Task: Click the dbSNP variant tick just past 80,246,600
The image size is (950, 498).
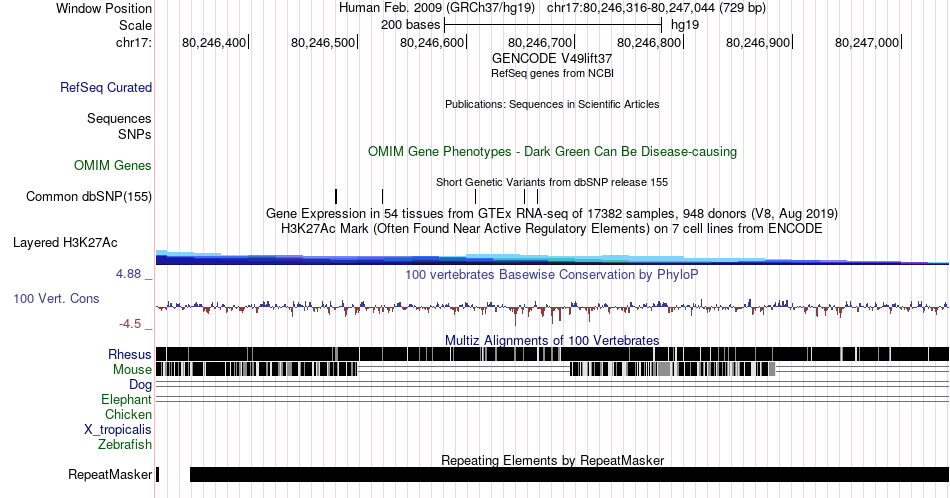Action: point(476,196)
